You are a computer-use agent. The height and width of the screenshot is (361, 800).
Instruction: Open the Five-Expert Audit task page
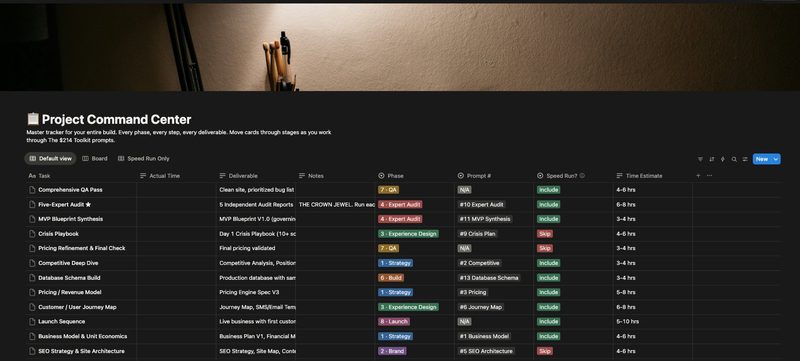pos(64,204)
